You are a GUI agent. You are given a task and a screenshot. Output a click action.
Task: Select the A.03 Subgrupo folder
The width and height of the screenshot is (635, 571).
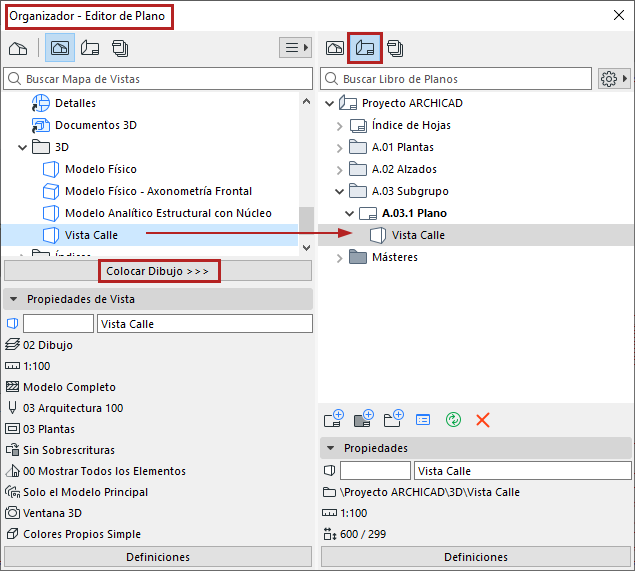(x=410, y=191)
